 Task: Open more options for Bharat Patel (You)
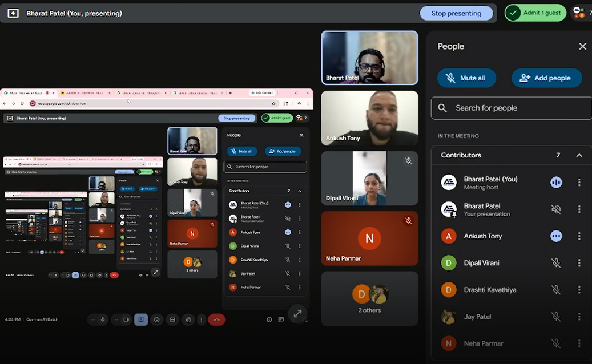[x=579, y=183]
